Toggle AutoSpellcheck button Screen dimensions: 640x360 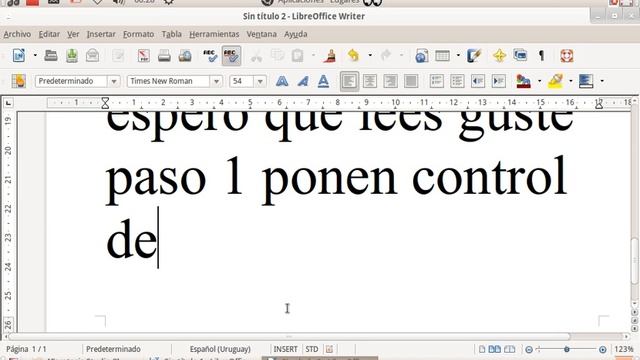pyautogui.click(x=231, y=56)
